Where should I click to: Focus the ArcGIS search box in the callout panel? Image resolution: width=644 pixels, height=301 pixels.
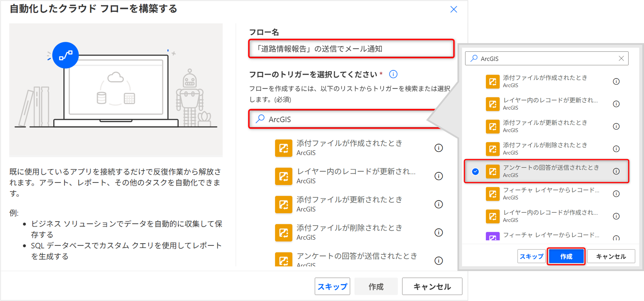tap(547, 58)
